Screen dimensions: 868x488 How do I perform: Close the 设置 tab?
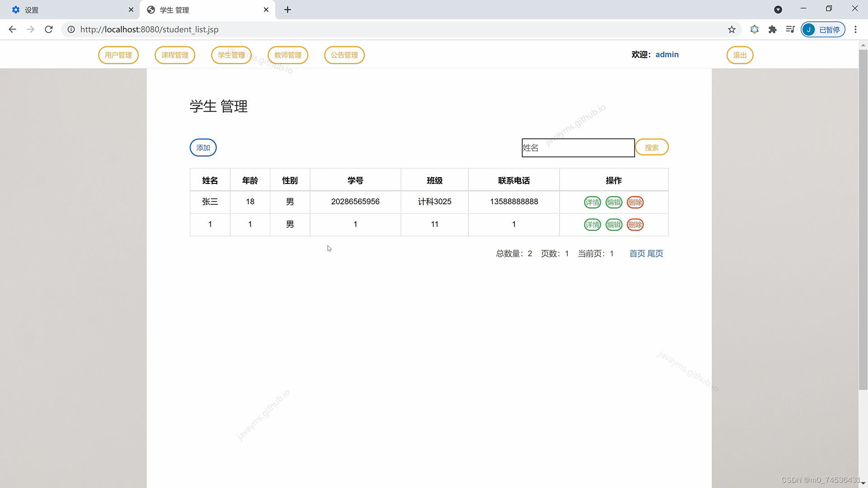[x=131, y=9]
